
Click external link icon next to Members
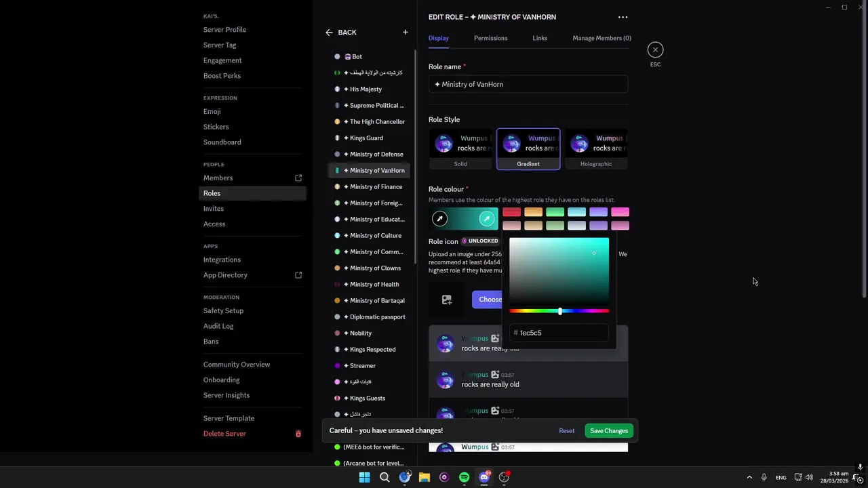click(298, 178)
